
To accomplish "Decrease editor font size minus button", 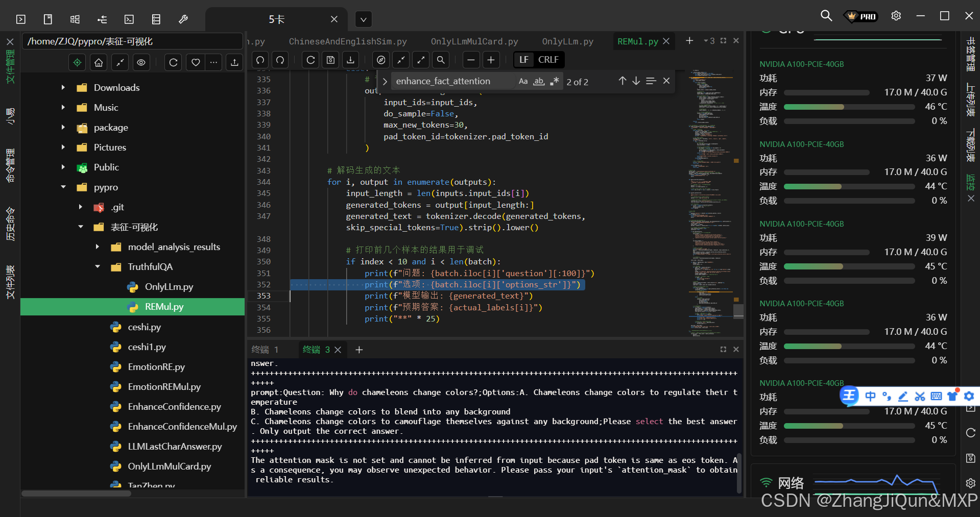I will [x=471, y=60].
